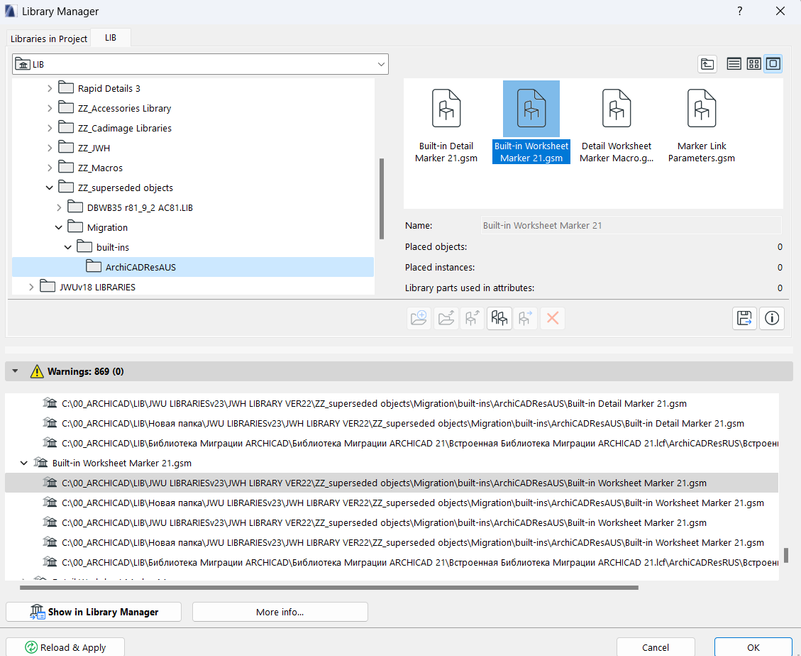Screen dimensions: 801x656
Task: Click the Name field Built-in Worksheet Marker 21
Action: point(631,225)
